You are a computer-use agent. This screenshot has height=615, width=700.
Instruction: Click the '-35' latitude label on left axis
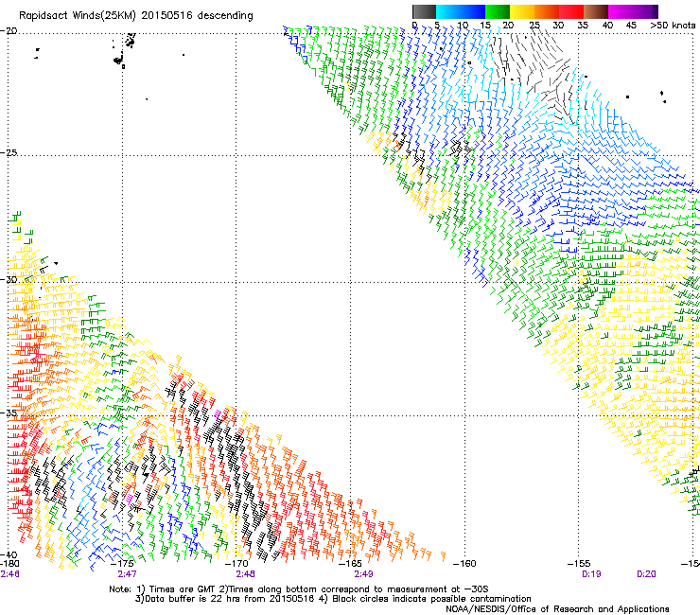(x=9, y=413)
